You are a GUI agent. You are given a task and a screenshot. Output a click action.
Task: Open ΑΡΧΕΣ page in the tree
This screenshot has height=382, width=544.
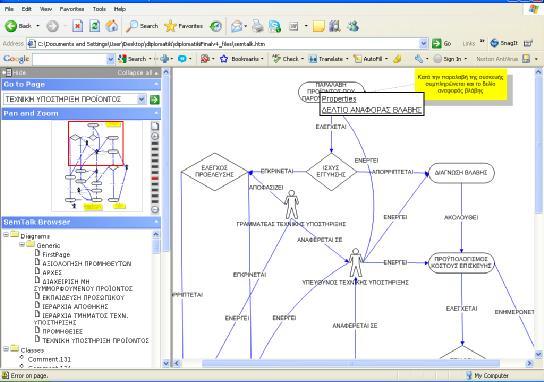click(x=52, y=273)
